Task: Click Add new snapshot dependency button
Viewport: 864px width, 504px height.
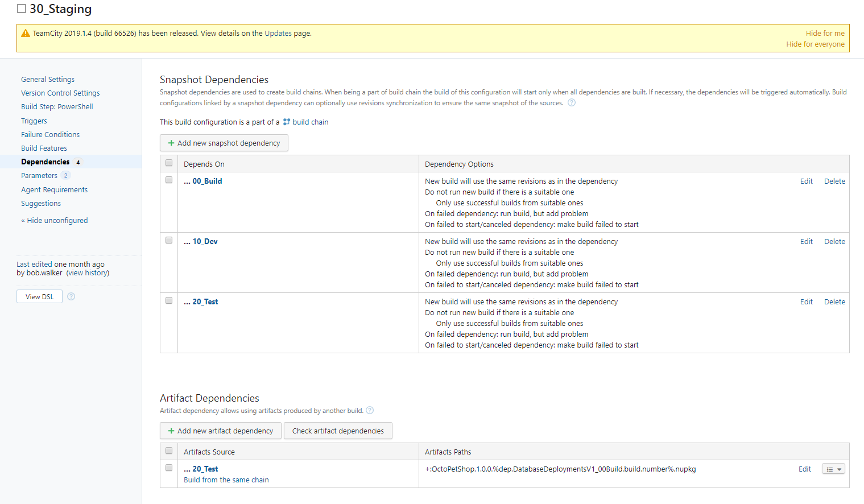Action: (x=224, y=143)
